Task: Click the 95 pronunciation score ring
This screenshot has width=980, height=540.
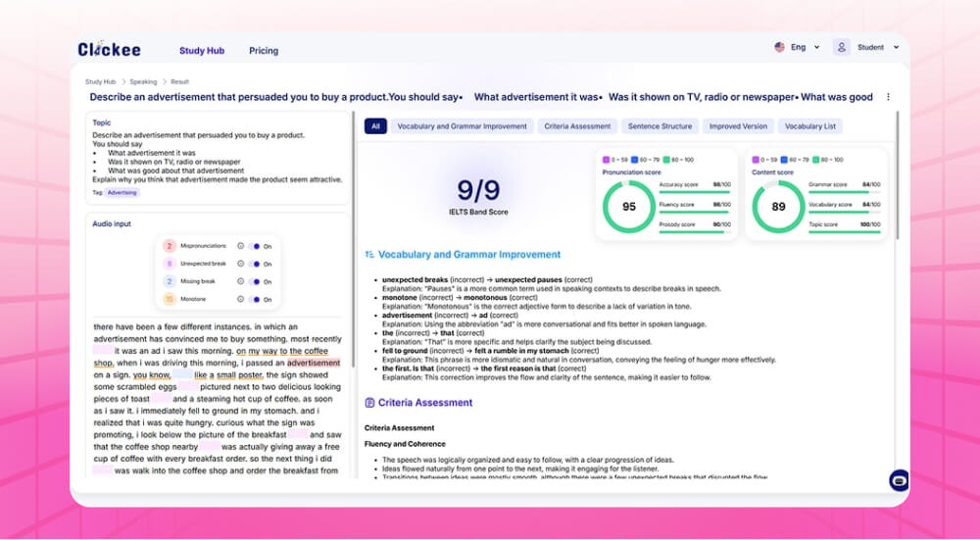Action: 628,207
